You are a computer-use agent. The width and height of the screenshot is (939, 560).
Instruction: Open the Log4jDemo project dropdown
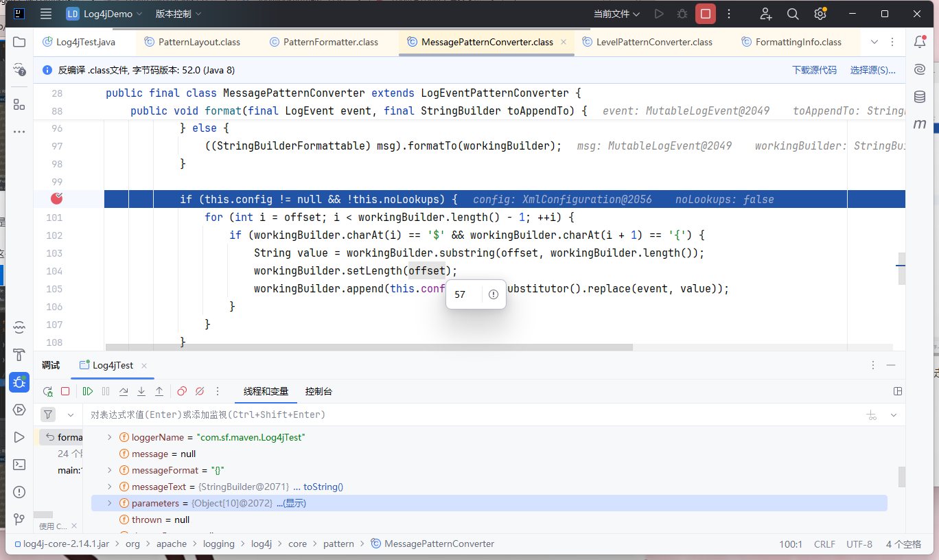[104, 14]
